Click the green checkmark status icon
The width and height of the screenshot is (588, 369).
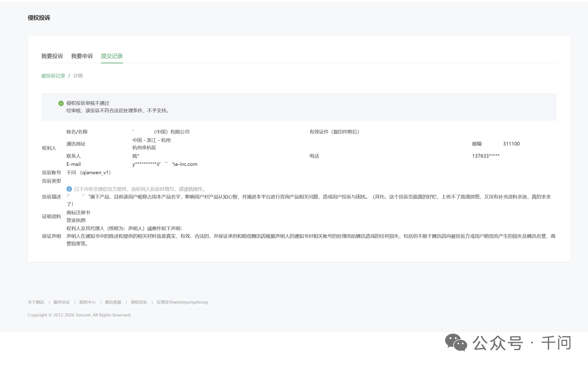click(x=61, y=103)
